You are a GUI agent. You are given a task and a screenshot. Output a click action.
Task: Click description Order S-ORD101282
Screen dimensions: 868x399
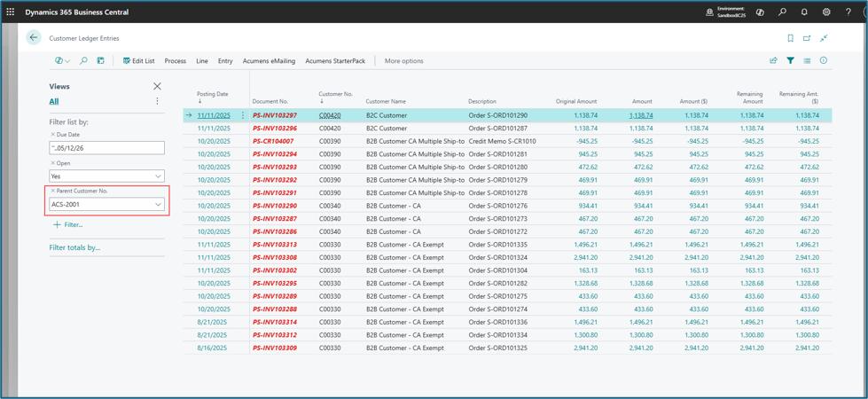click(497, 284)
